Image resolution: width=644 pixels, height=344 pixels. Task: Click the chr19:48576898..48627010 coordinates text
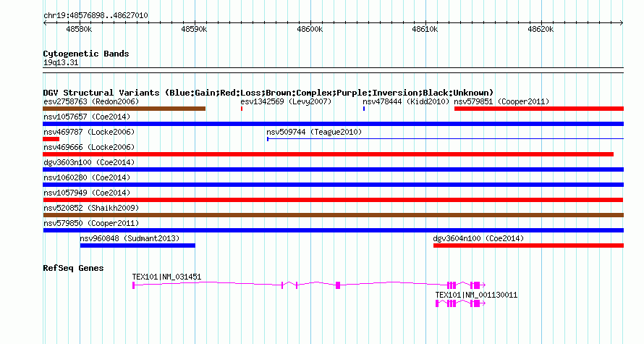(96, 16)
